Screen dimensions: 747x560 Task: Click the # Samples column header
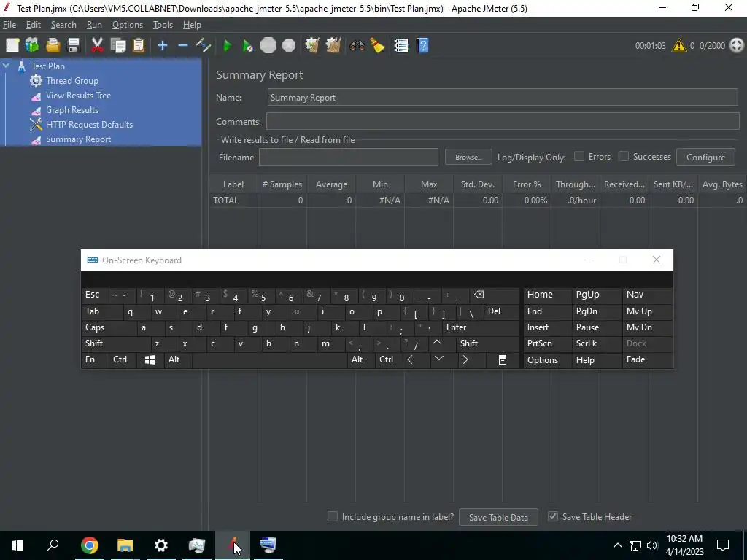tap(282, 184)
